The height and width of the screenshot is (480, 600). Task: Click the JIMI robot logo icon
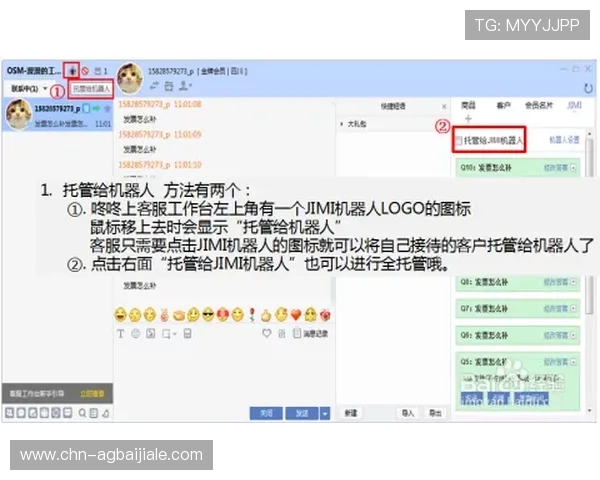(x=72, y=71)
